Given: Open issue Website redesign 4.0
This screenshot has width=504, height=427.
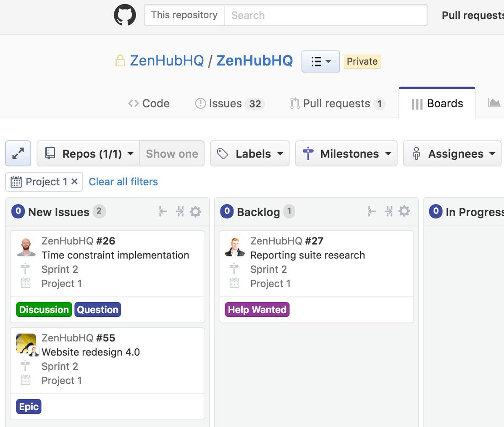Looking at the screenshot, I should coord(91,352).
